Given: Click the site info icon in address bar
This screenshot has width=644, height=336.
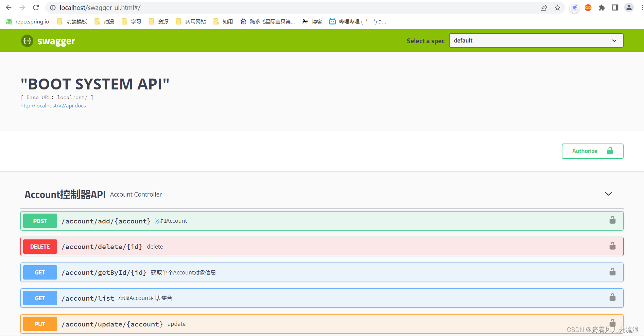Looking at the screenshot, I should [52, 7].
